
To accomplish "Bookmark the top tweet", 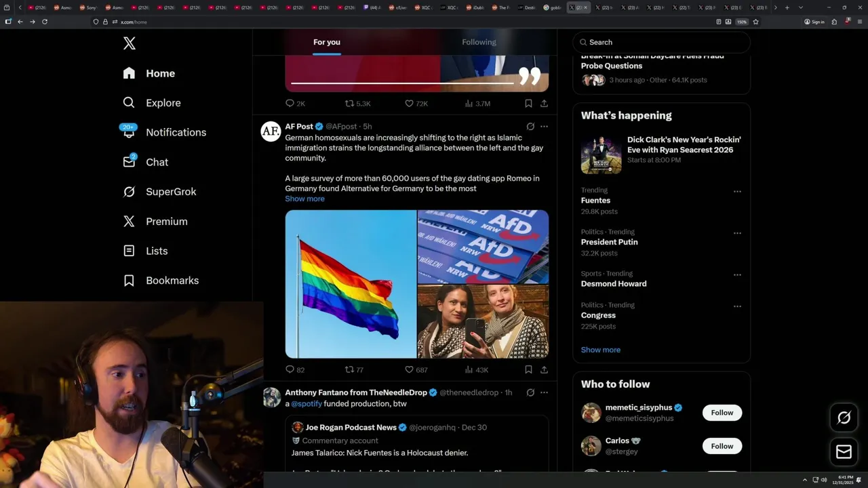I will coord(528,104).
